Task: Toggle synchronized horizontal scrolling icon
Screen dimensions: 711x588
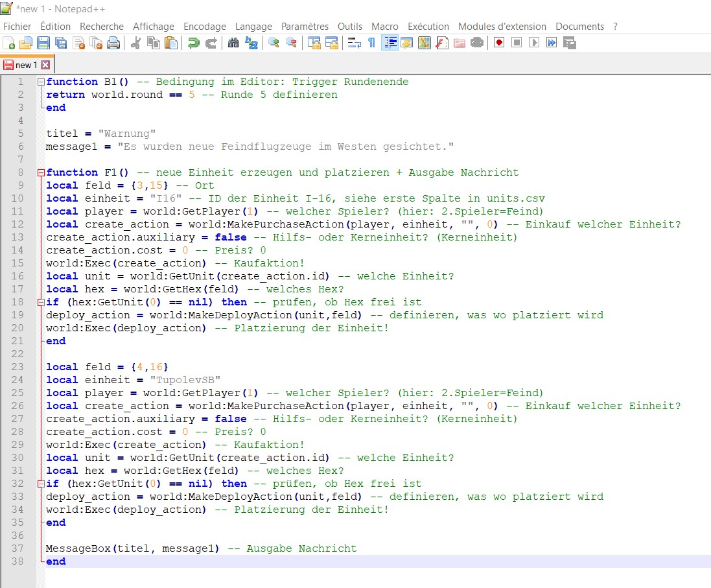Action: tap(331, 43)
